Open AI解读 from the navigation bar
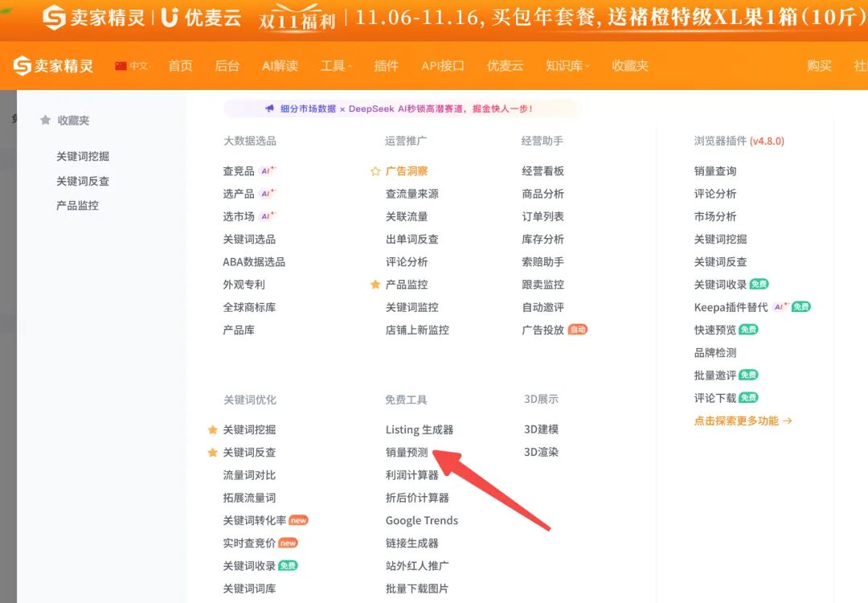The image size is (868, 603). point(280,66)
